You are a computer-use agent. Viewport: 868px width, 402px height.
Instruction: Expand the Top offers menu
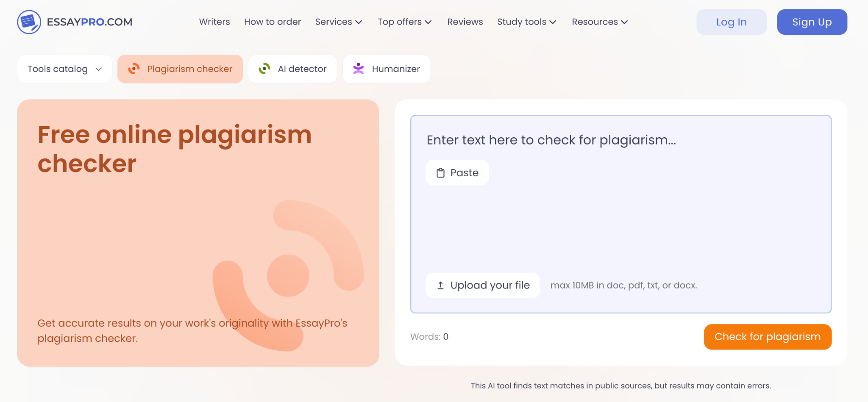[404, 22]
